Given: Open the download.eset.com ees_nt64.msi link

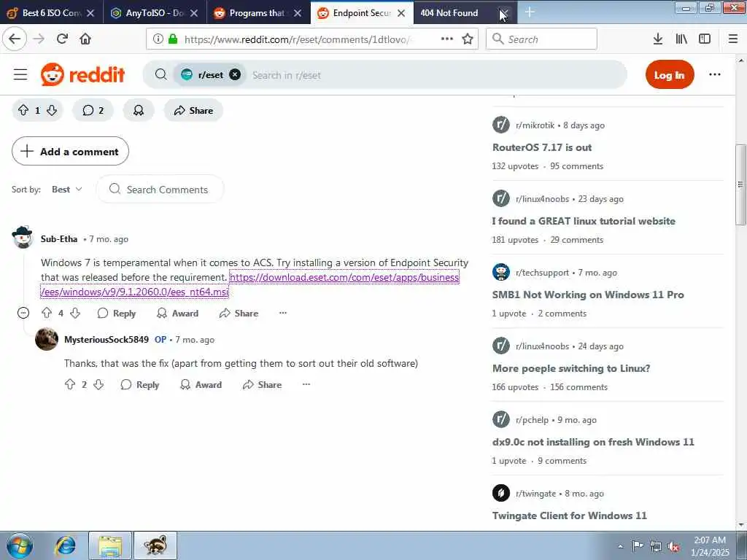Looking at the screenshot, I should (249, 284).
